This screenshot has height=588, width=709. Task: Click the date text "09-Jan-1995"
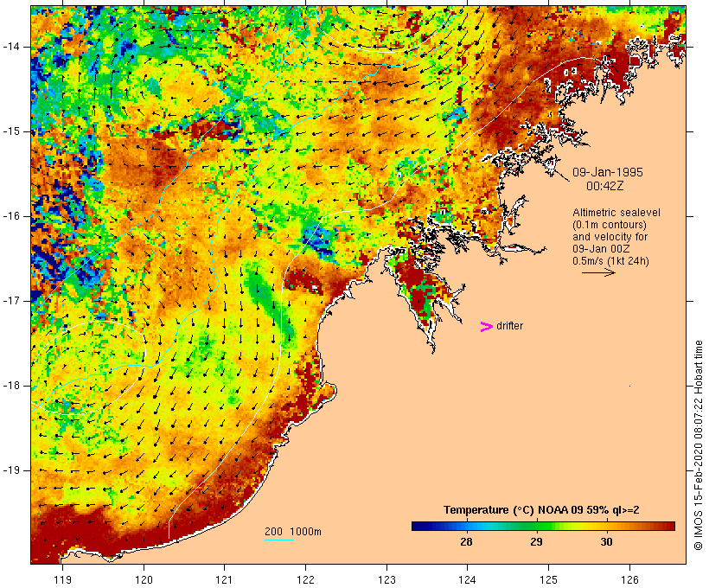[608, 172]
